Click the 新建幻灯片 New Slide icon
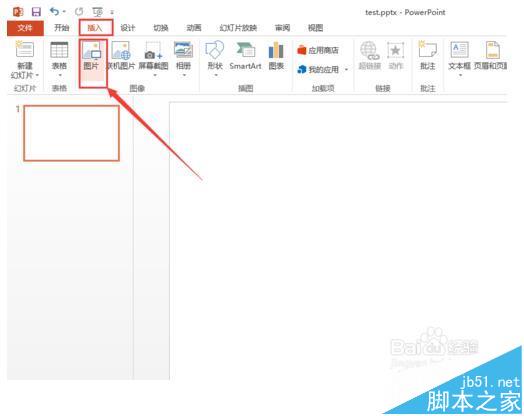 25,50
